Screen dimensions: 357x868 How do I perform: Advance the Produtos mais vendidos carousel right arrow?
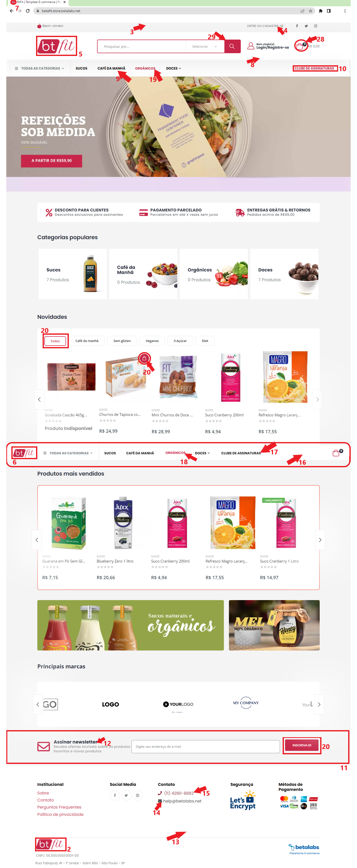click(320, 539)
